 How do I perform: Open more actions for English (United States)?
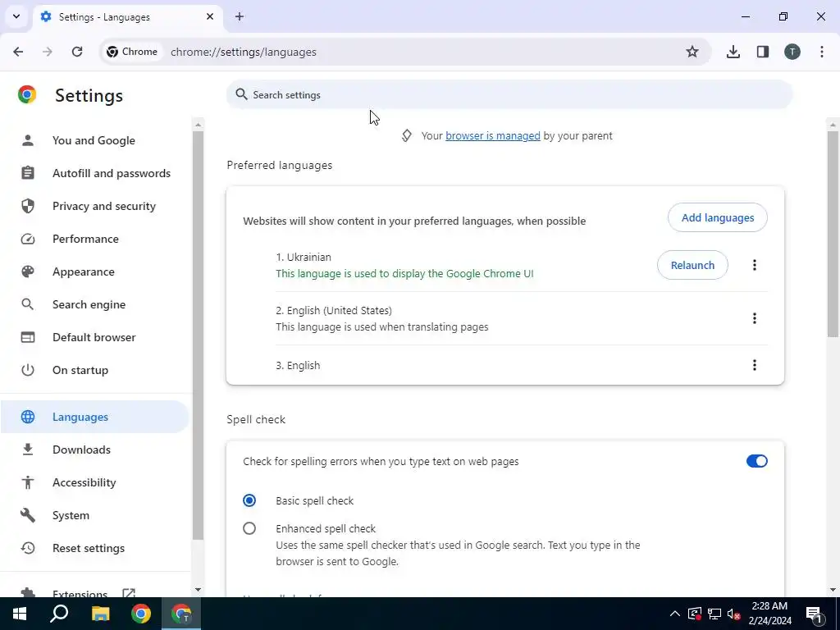[x=755, y=318]
